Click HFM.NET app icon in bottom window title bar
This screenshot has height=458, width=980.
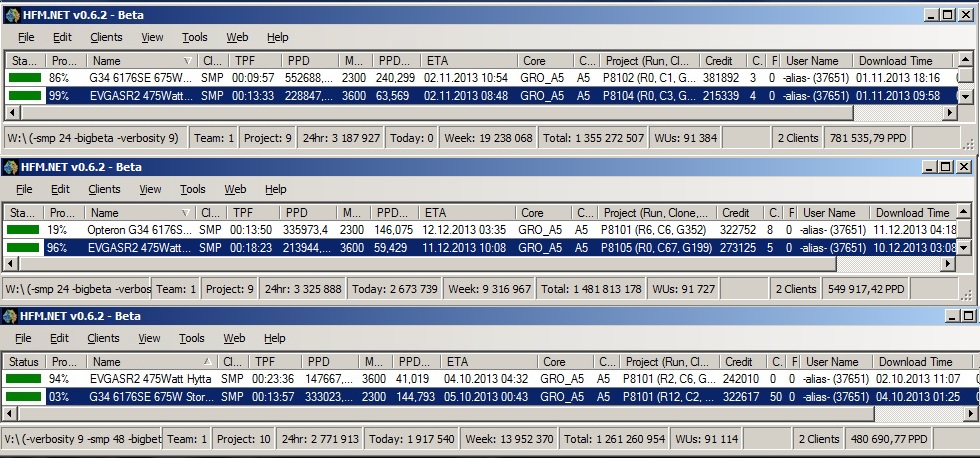click(x=10, y=316)
